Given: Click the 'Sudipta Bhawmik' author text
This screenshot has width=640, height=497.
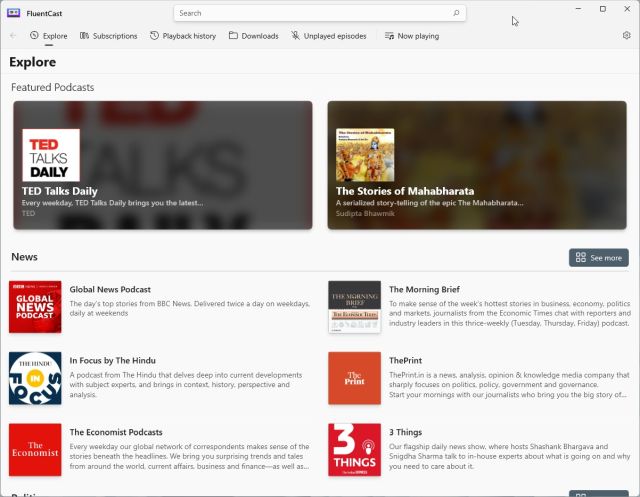Looking at the screenshot, I should (365, 213).
